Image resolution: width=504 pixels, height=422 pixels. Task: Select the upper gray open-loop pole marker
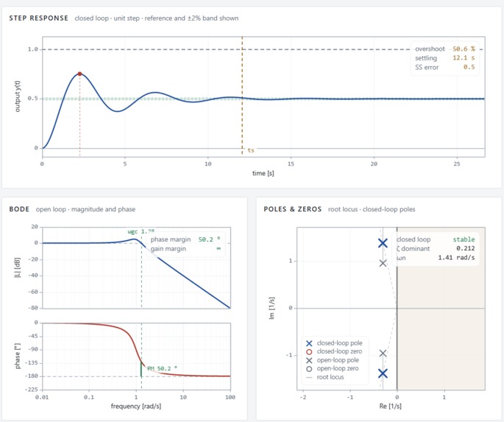pyautogui.click(x=383, y=263)
